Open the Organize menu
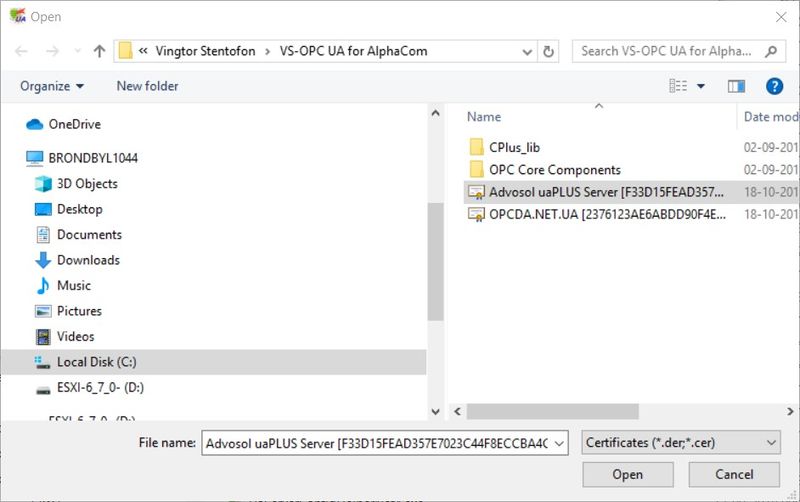The image size is (800, 502). pyautogui.click(x=52, y=87)
